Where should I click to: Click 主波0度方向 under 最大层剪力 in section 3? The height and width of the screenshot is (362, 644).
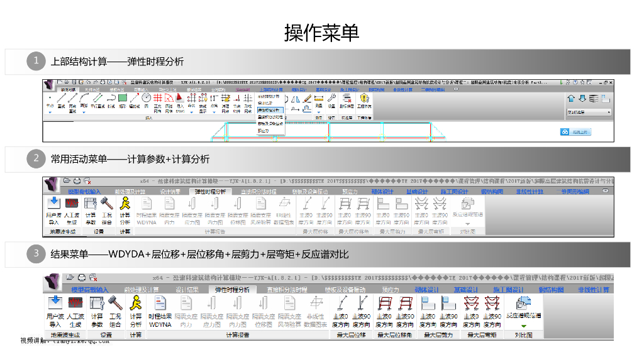pos(428,312)
